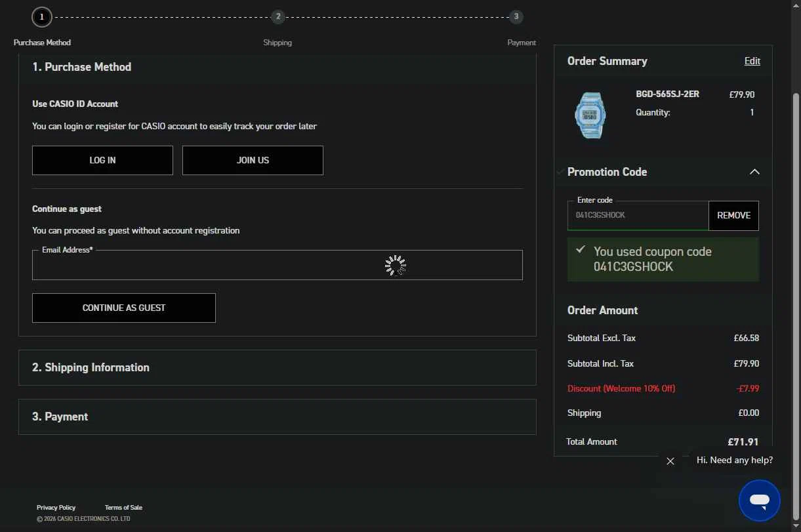
Task: Click the 'Hi. Need any help?' message
Action: (735, 460)
